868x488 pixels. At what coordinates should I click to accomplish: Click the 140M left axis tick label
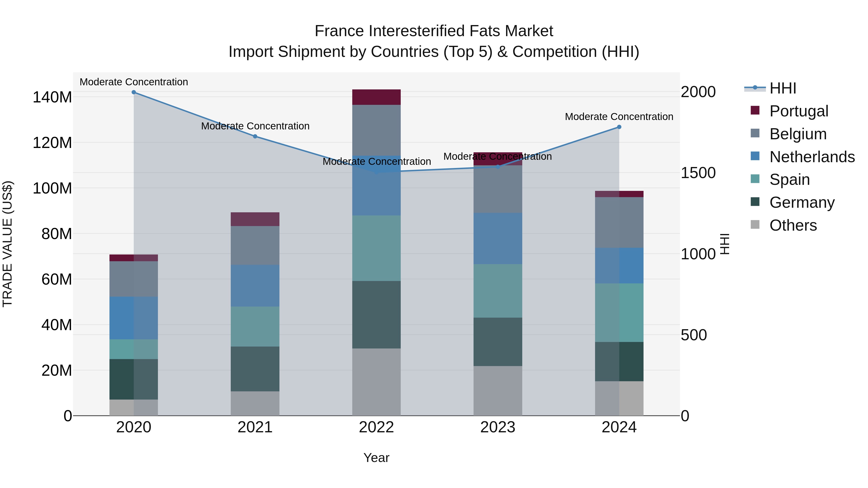pos(52,97)
